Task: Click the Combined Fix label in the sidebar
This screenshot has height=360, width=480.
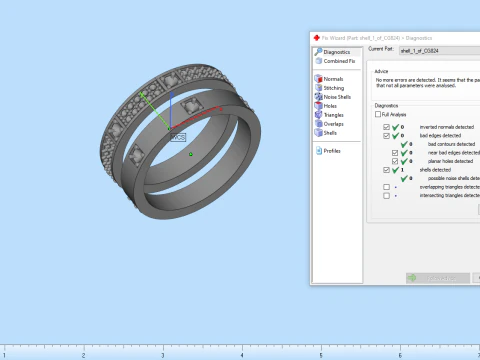Action: click(x=339, y=61)
